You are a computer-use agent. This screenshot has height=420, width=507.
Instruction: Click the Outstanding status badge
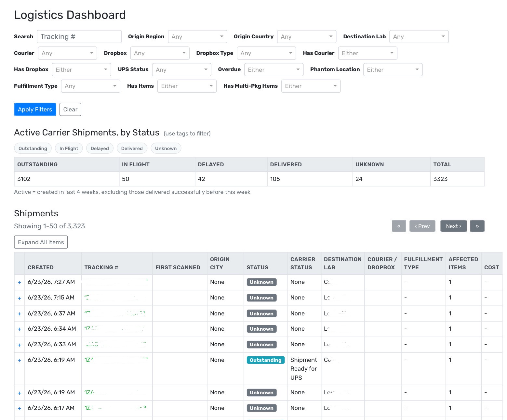point(266,360)
